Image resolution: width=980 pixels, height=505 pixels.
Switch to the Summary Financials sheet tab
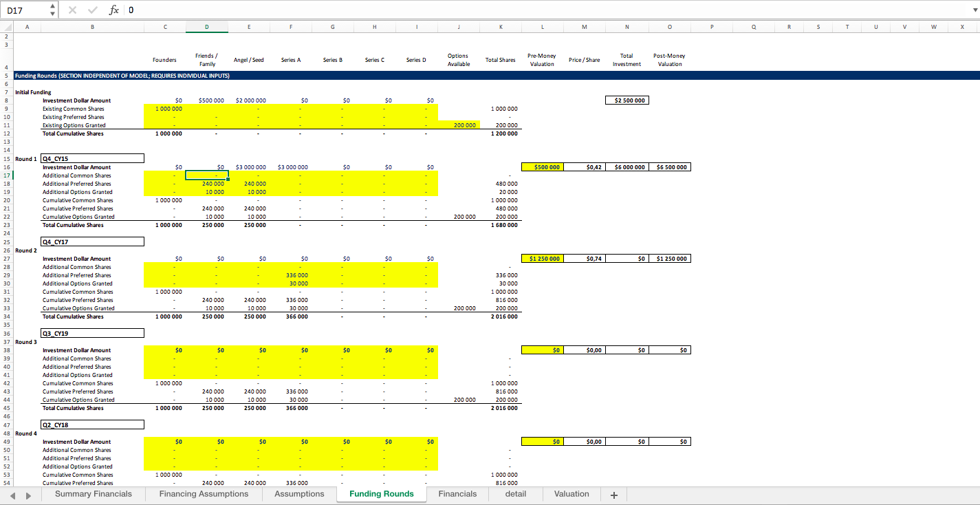click(94, 494)
